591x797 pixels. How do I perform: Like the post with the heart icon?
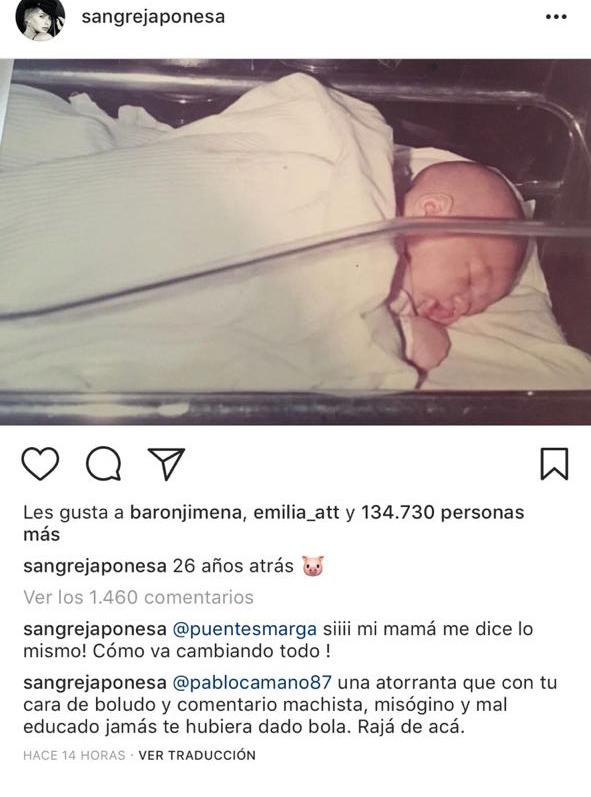(x=40, y=464)
